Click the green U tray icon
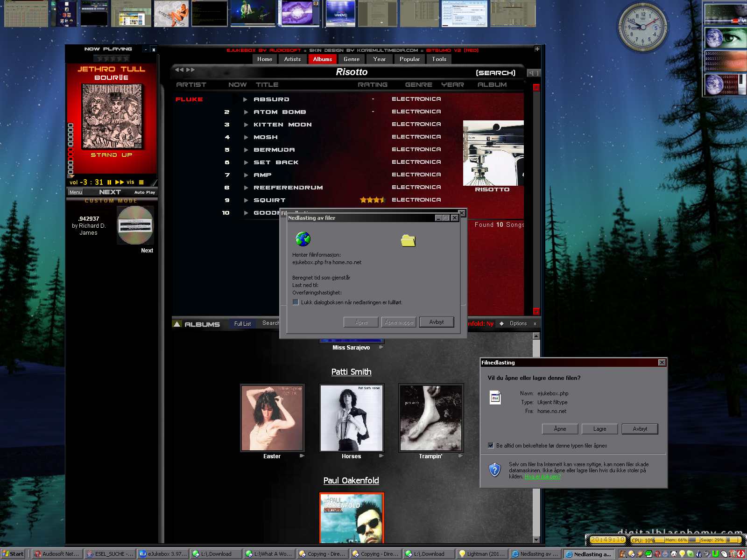Viewport: 747px width, 560px height. (715, 554)
